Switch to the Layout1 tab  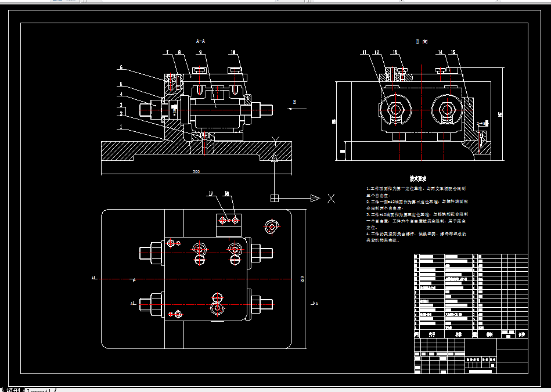click(x=39, y=390)
